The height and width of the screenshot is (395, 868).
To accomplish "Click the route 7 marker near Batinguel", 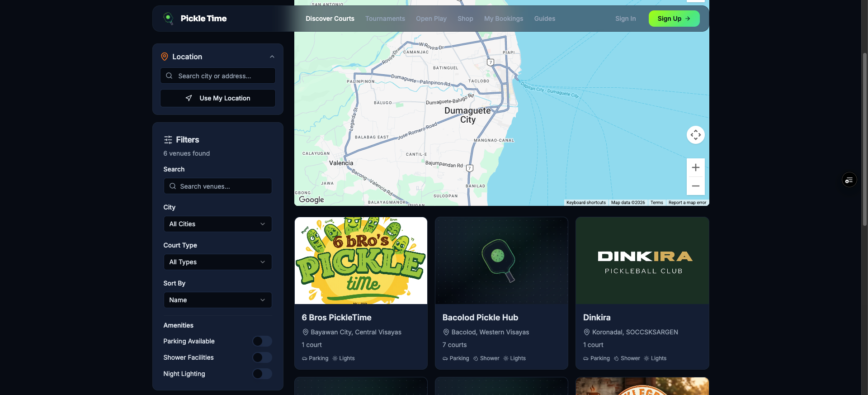I will pyautogui.click(x=491, y=62).
